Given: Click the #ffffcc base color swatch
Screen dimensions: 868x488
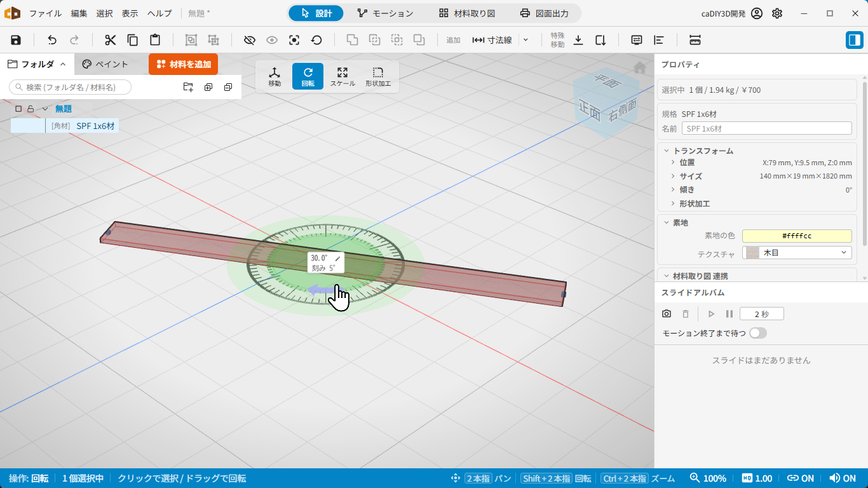Looking at the screenshot, I should click(x=797, y=236).
